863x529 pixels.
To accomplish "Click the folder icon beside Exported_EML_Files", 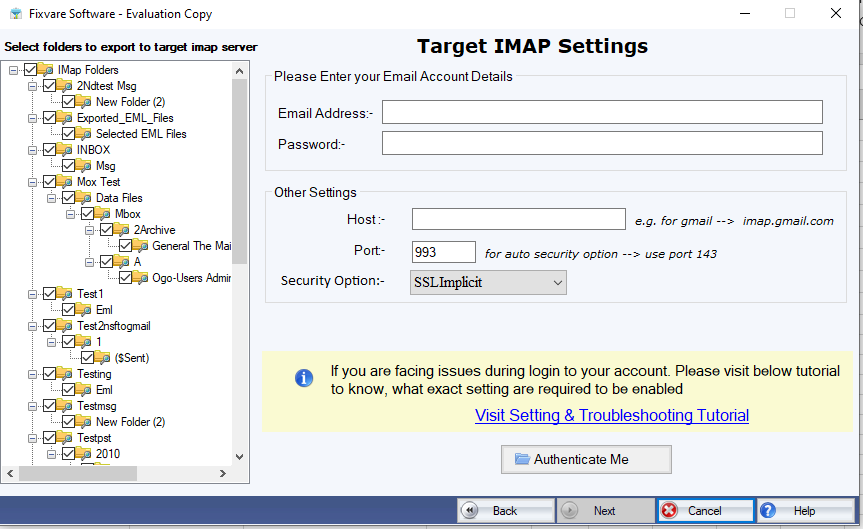I will tap(65, 118).
